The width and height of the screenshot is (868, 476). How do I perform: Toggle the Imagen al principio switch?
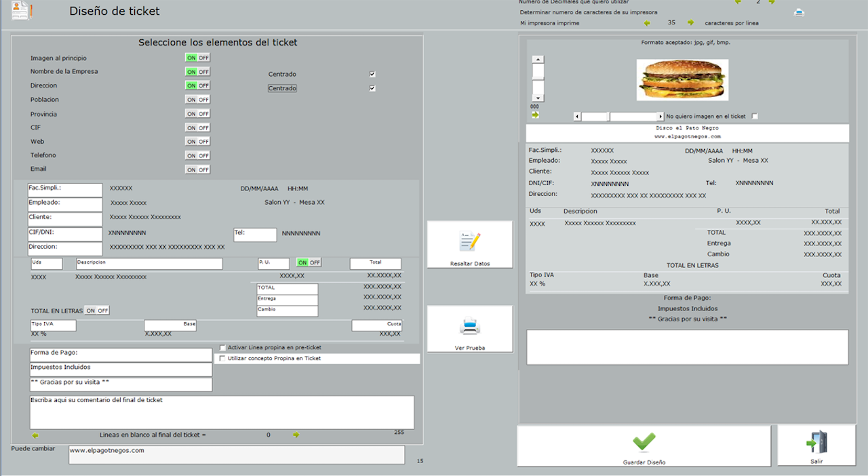tap(197, 58)
